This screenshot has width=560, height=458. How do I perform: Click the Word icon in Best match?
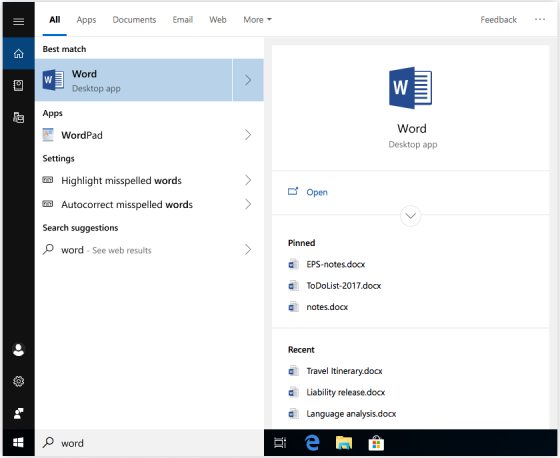[x=53, y=80]
